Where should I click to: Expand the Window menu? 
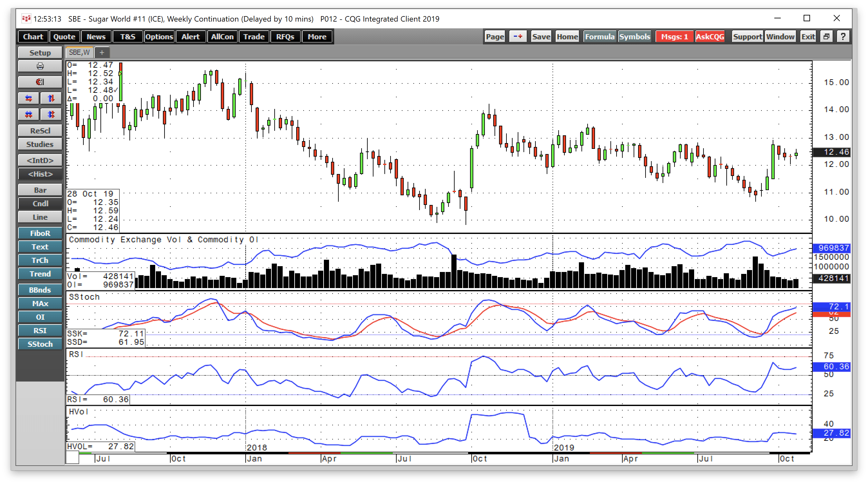click(780, 37)
